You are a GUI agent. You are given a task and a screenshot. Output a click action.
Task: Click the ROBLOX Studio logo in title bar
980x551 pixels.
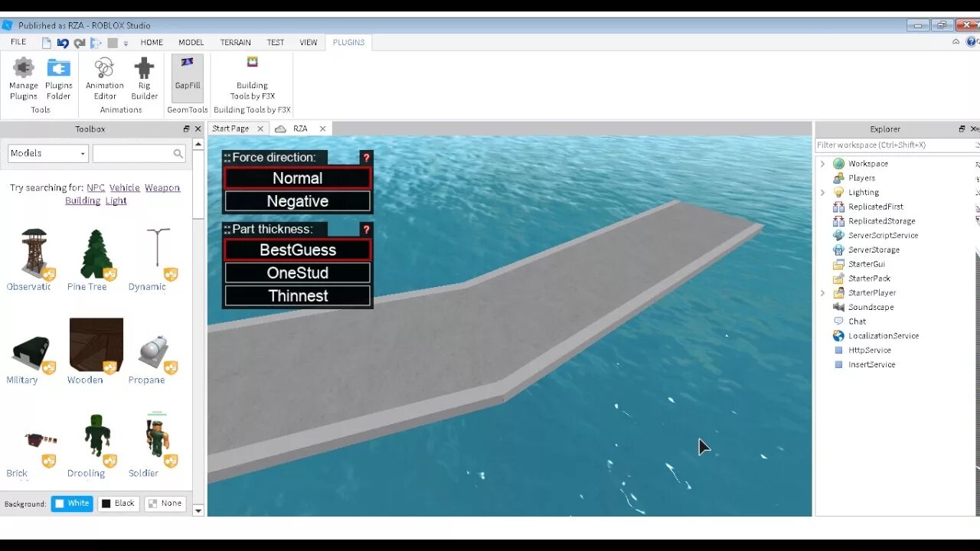(8, 25)
